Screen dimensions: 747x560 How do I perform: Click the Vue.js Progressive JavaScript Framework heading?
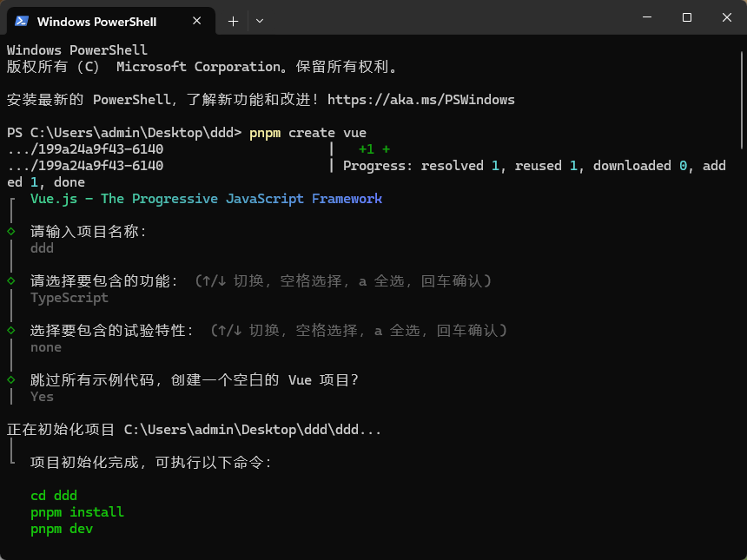(x=206, y=199)
